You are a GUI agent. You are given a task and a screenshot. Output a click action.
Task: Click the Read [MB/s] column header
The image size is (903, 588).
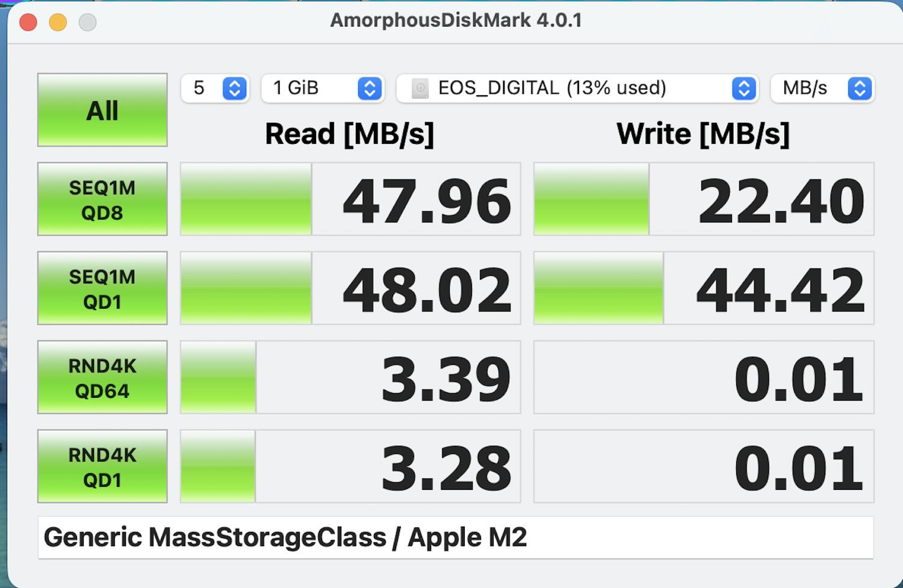pos(349,134)
